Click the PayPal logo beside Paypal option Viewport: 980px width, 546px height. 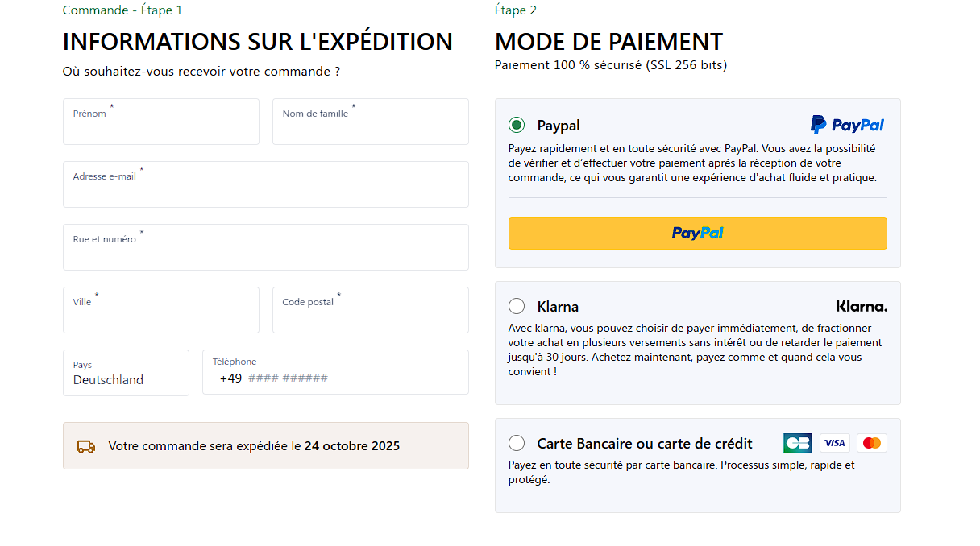(847, 125)
